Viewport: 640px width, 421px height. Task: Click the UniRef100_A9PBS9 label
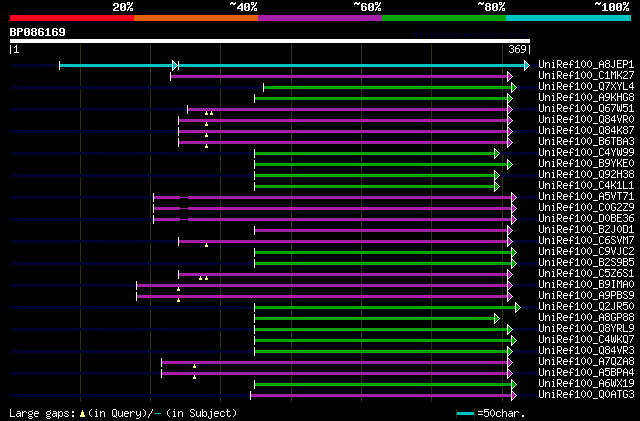586,296
